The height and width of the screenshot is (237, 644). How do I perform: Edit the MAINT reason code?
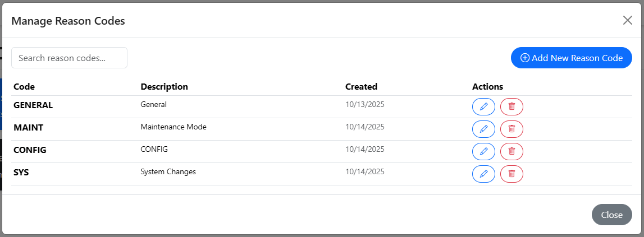coord(483,129)
